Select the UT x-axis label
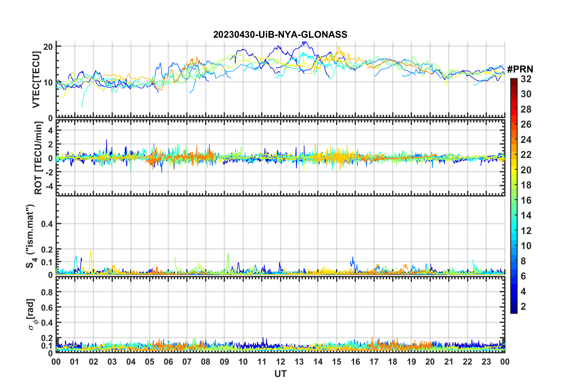 280,374
